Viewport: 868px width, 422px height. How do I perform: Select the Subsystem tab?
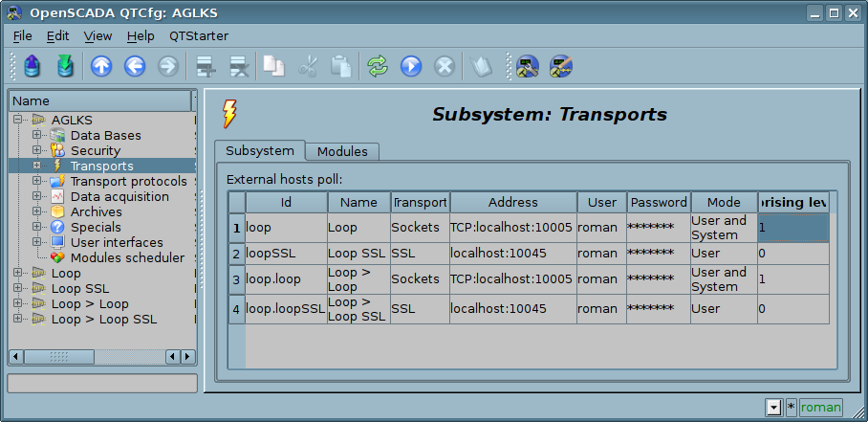pyautogui.click(x=260, y=150)
